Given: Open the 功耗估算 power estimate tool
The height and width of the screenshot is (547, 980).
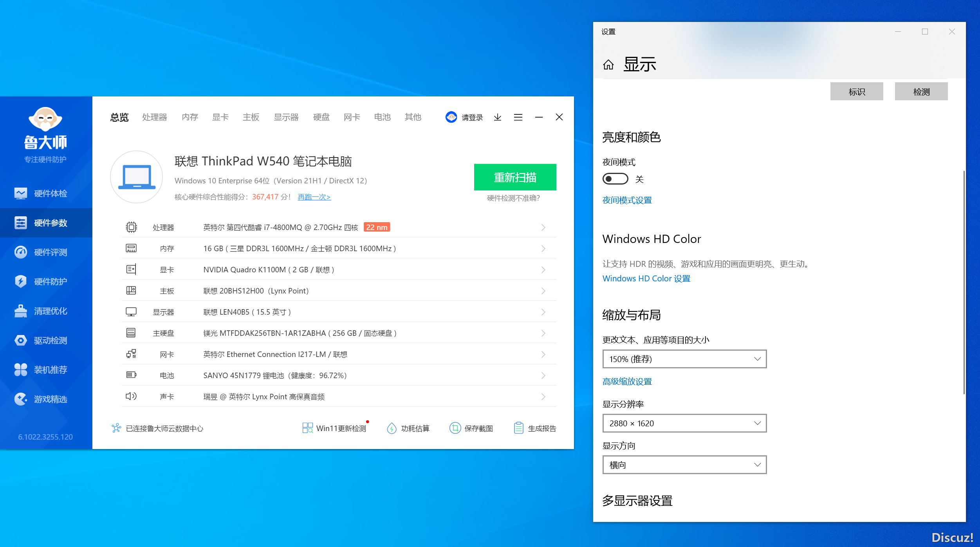Looking at the screenshot, I should click(408, 428).
